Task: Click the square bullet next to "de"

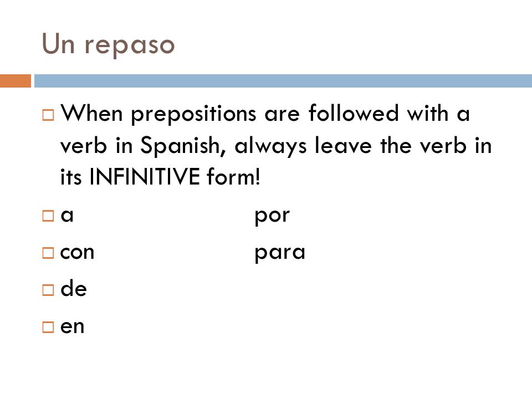Action: [48, 290]
